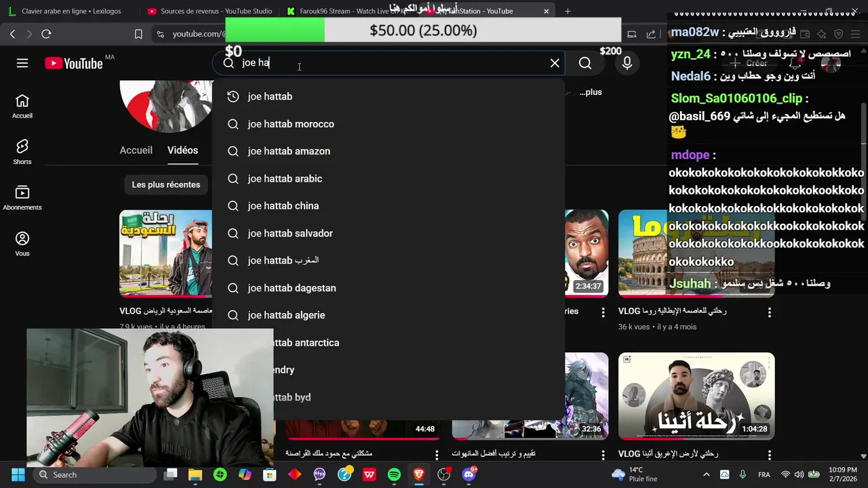Choose suggestion "joe hattab morocco"
Viewport: 868px width, 488px height.
[389, 124]
